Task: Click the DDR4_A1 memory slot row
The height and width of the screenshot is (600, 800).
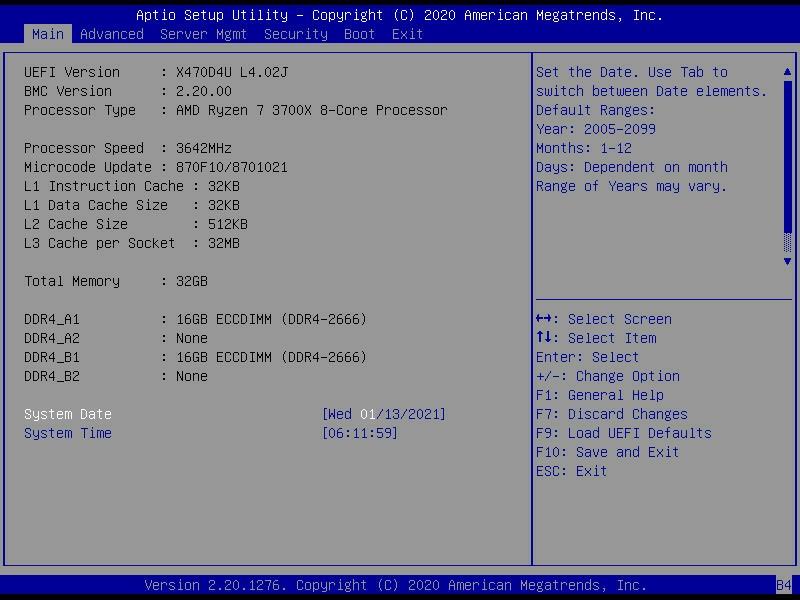Action: 195,319
